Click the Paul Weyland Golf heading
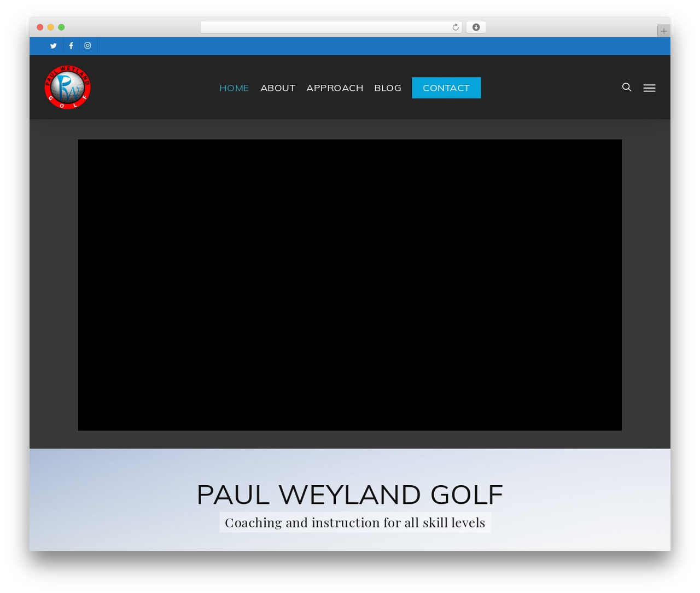Image resolution: width=700 pixels, height=593 pixels. coord(350,495)
